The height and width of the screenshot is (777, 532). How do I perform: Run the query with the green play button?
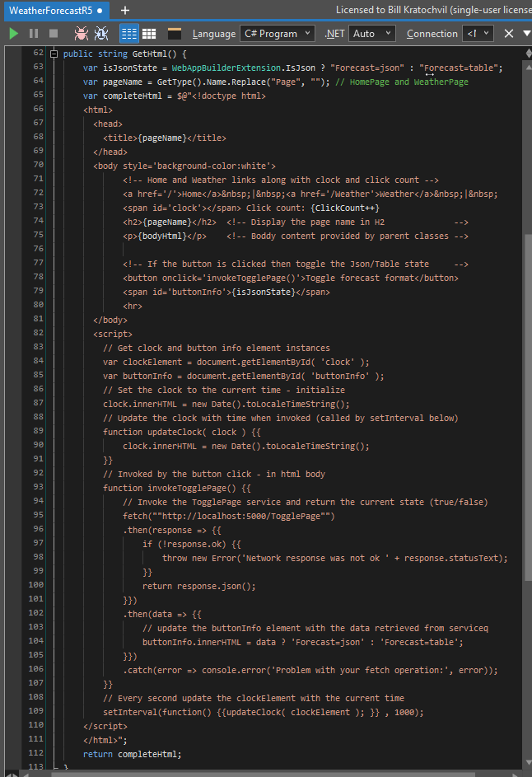[13, 34]
